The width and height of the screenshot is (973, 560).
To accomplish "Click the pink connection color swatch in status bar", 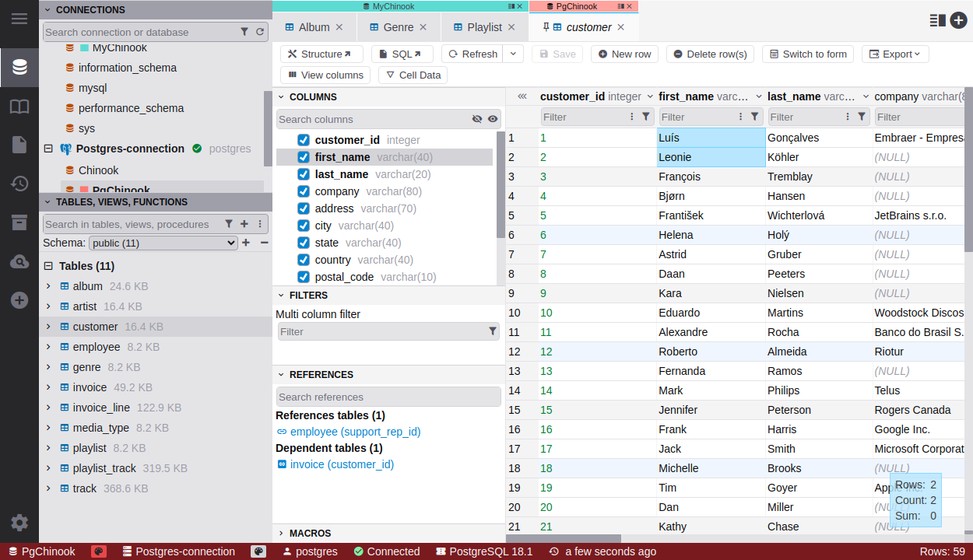I will (99, 551).
